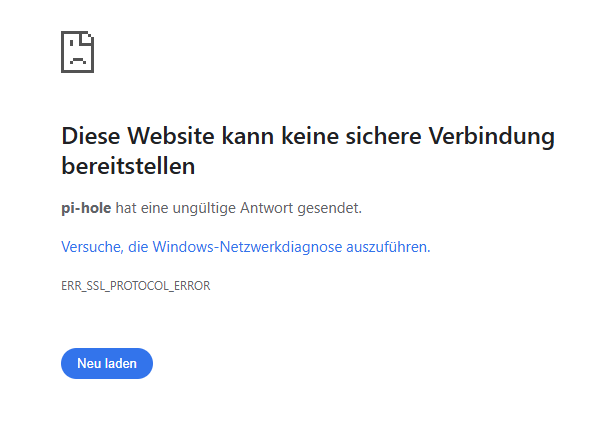
Task: Click the bold pi-hole hostname
Action: [x=86, y=208]
